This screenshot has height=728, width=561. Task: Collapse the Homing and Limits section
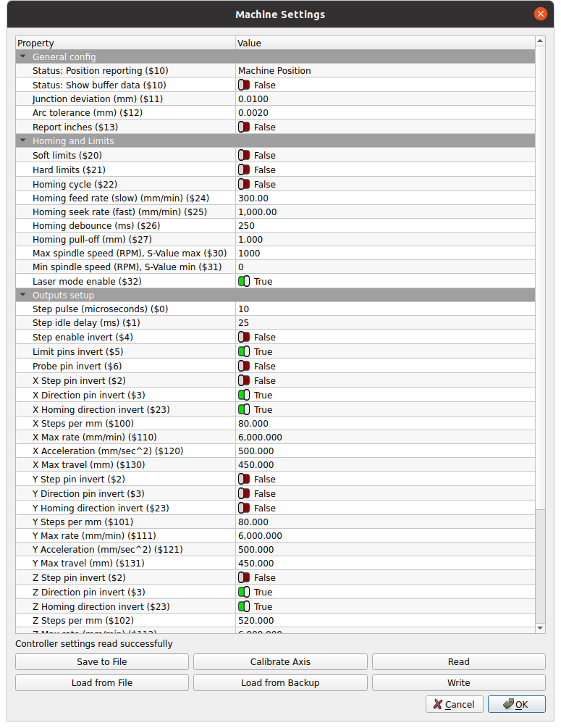[x=23, y=141]
